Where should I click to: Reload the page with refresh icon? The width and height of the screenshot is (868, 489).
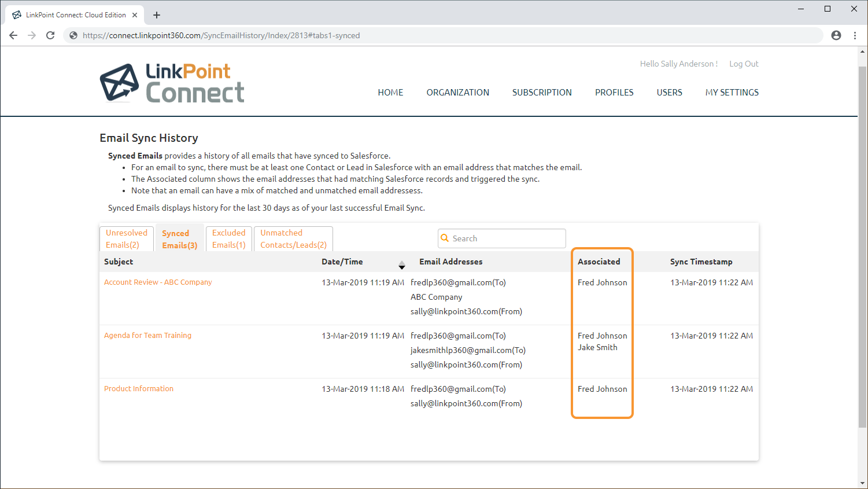(50, 35)
